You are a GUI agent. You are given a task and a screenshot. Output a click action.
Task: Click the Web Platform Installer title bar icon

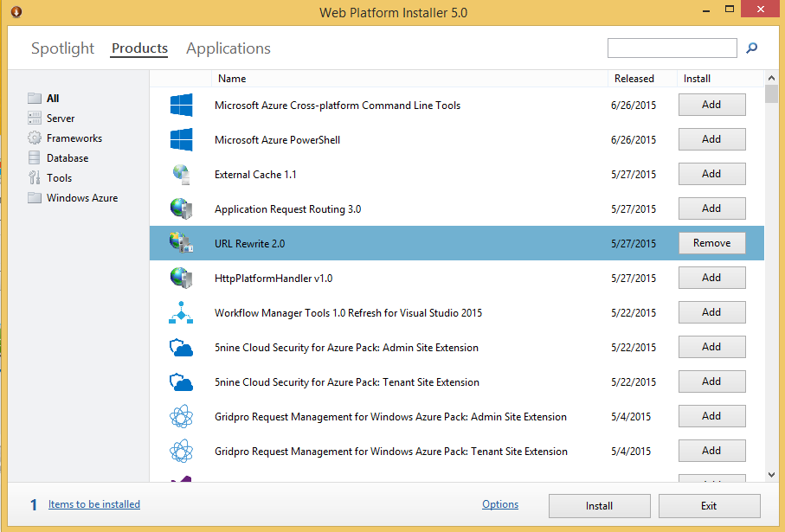coord(16,11)
